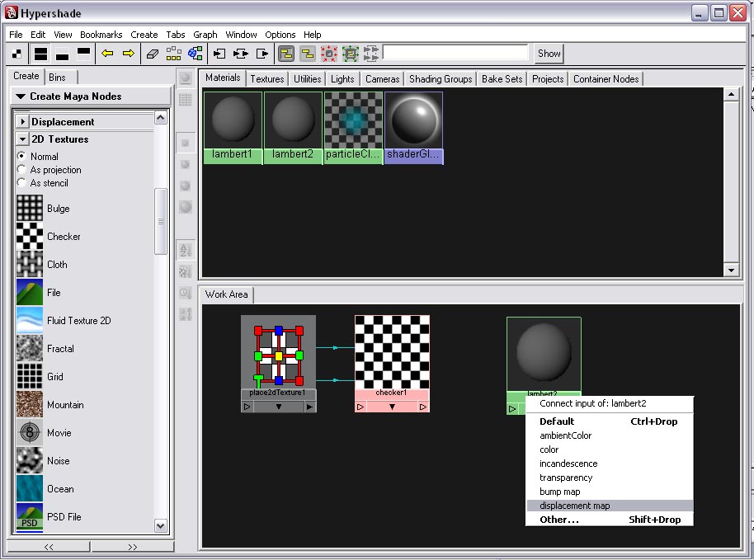Sort swatches by time (clock icon)
Image resolution: width=754 pixels, height=560 pixels.
(x=185, y=293)
